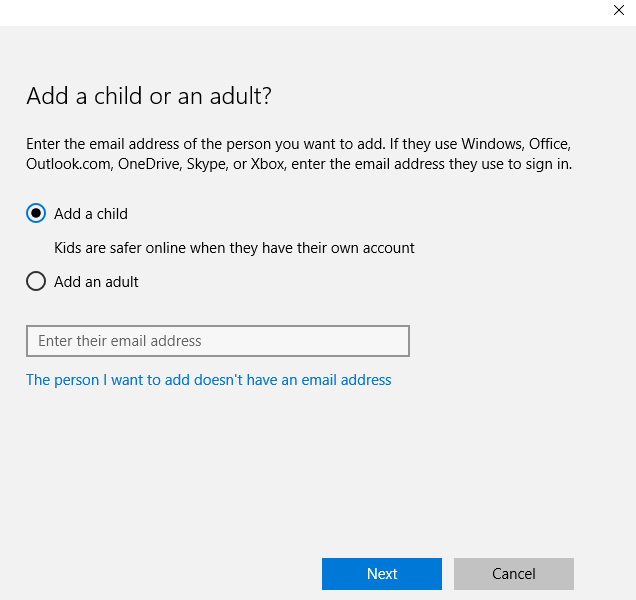Click the word "Windows" in the instructions
636x600 pixels.
click(x=493, y=144)
